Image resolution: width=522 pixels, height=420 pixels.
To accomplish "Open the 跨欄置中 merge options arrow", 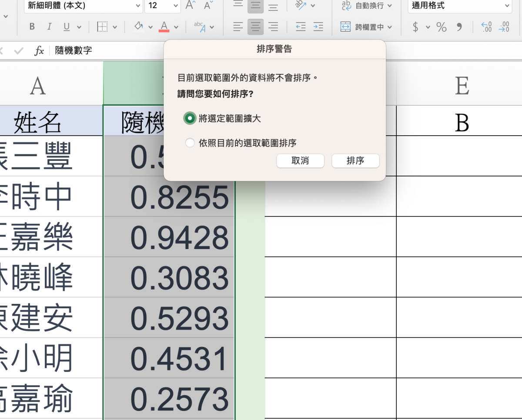I will point(389,27).
